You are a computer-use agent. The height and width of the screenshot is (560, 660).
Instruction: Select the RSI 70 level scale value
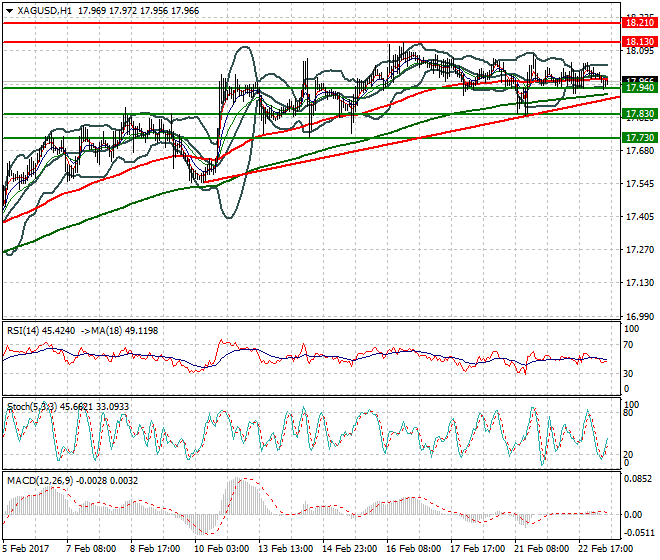(628, 345)
